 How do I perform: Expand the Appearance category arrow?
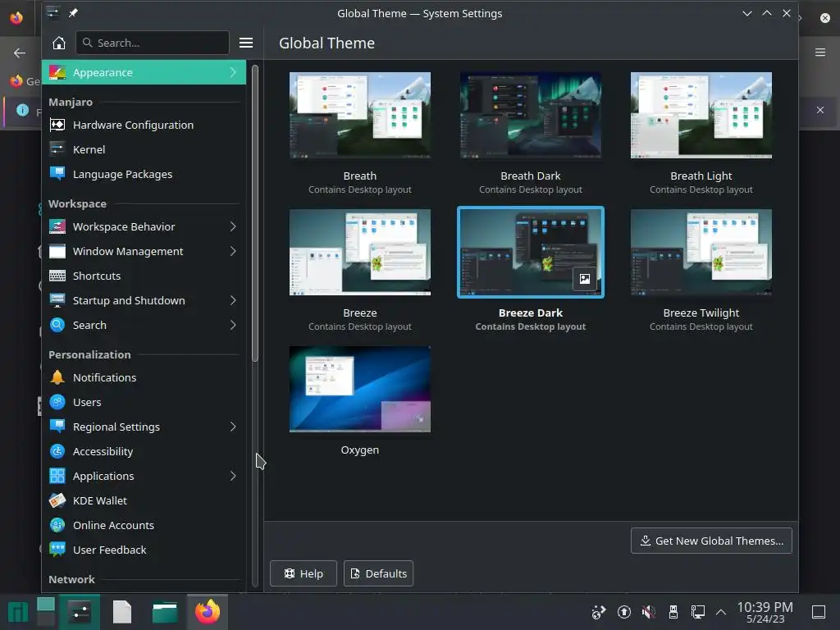coord(233,72)
